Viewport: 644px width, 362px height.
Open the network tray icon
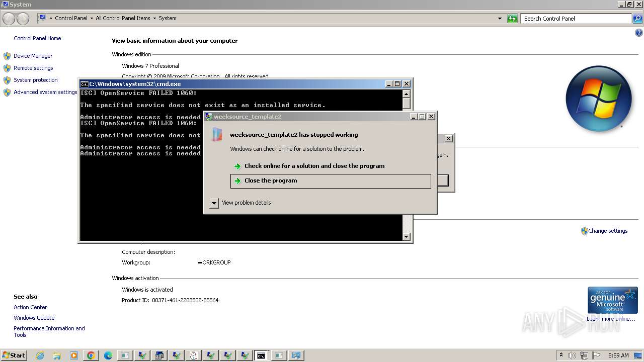[x=584, y=355]
